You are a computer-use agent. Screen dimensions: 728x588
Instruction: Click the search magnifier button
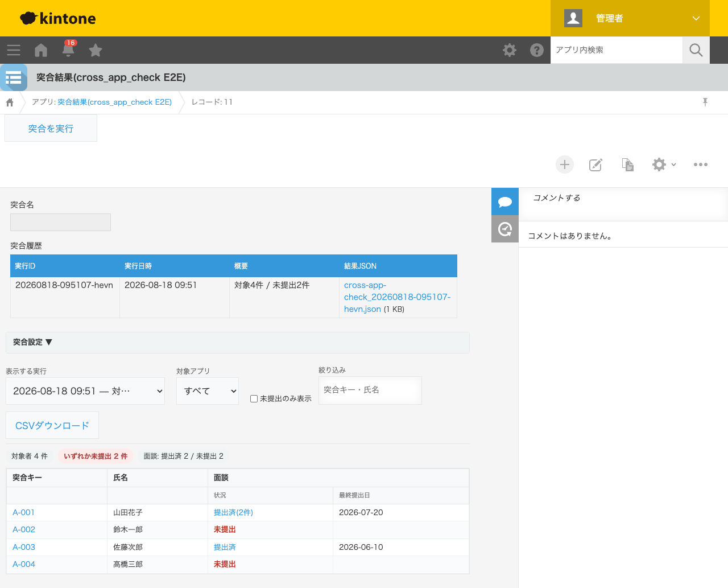point(696,50)
